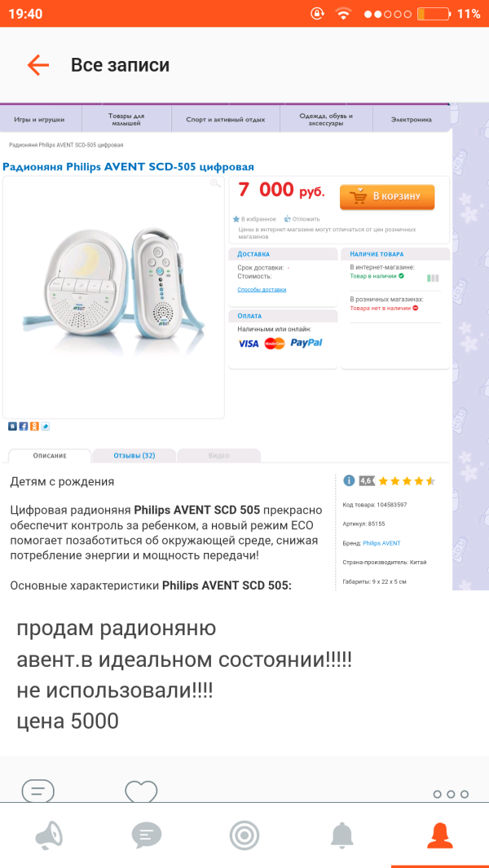This screenshot has width=489, height=868.
Task: Open the orange profile tab
Action: [440, 835]
